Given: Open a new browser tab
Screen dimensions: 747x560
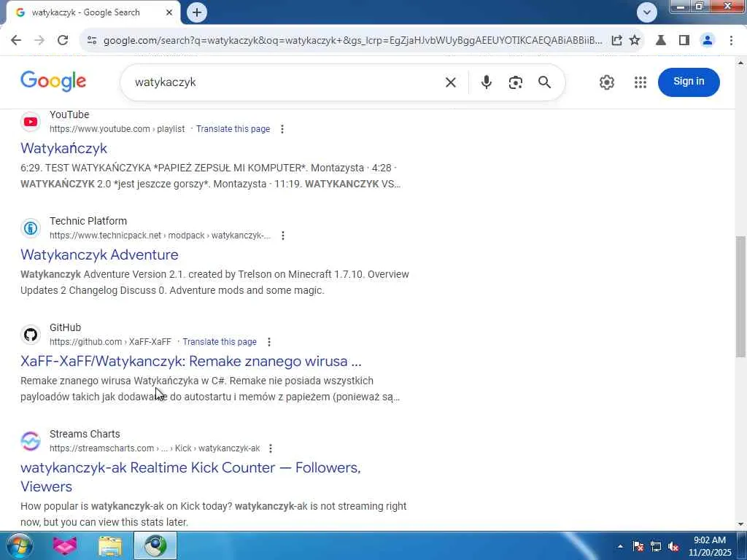Looking at the screenshot, I should 197,12.
